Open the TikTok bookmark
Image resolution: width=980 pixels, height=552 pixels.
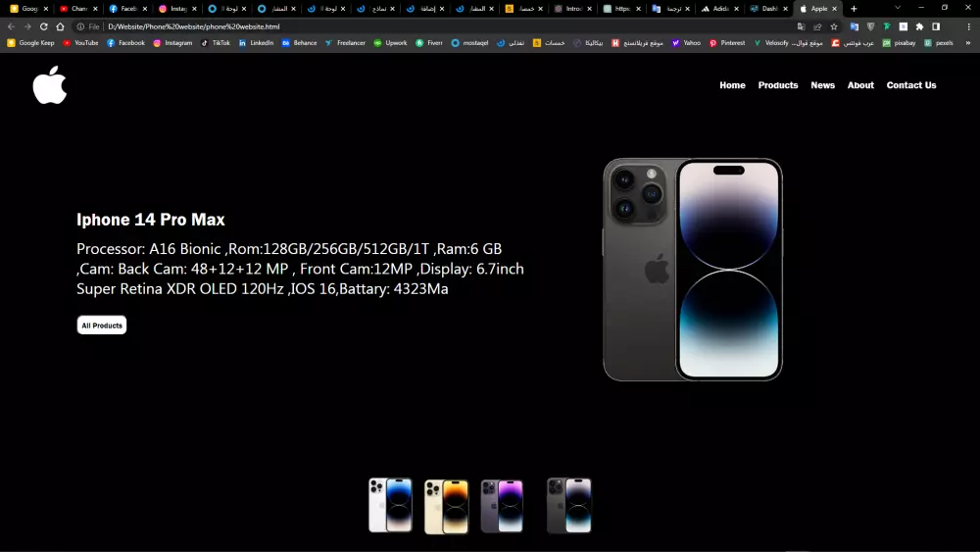tap(215, 43)
